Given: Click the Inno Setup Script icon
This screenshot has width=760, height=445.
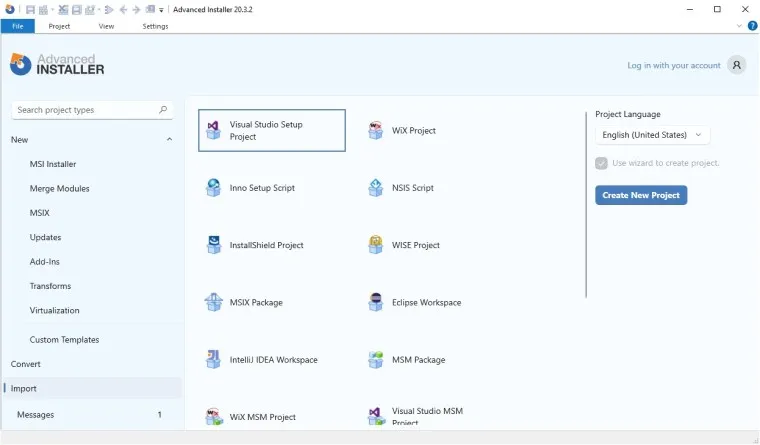Looking at the screenshot, I should [x=213, y=188].
